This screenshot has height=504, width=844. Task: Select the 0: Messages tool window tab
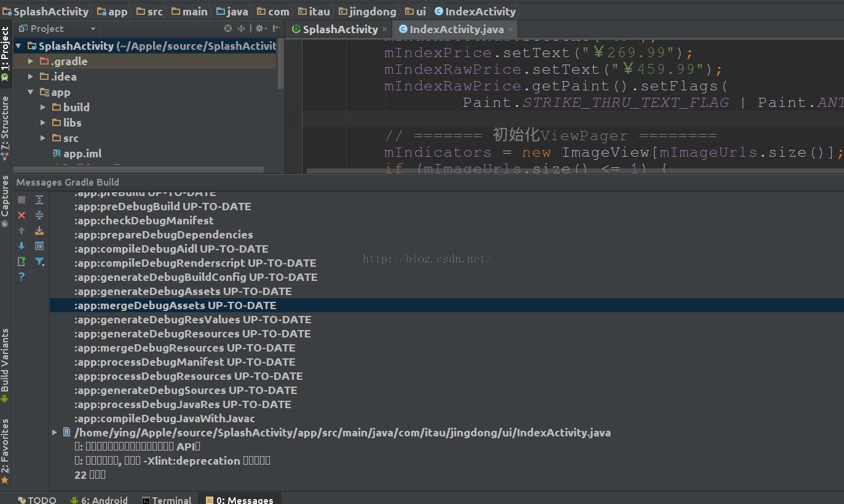point(240,500)
